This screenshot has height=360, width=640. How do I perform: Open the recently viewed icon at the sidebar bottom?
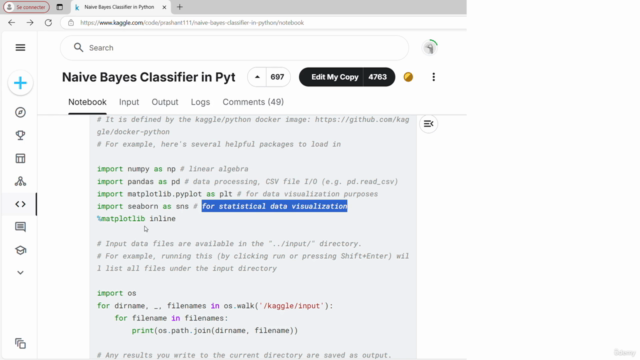coord(20,343)
